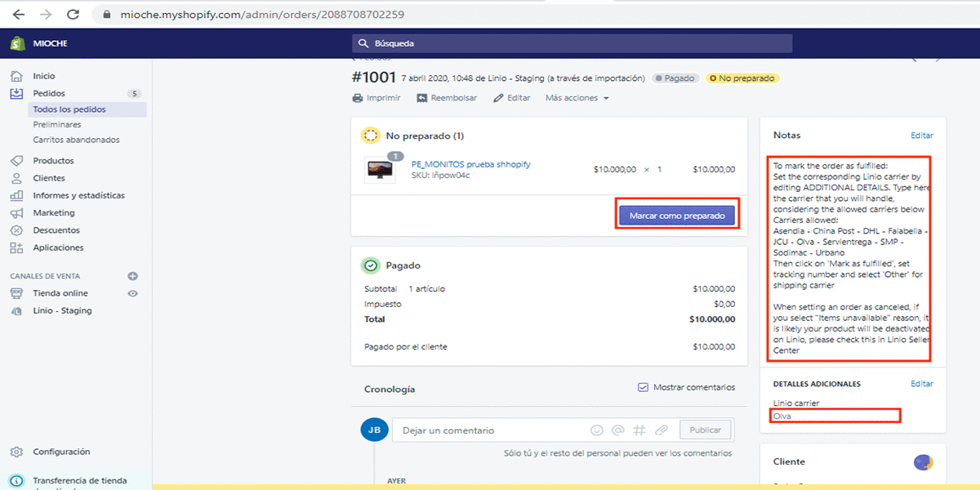Viewport: 980px width, 490px height.
Task: Insert emoji in comment box
Action: pyautogui.click(x=596, y=430)
